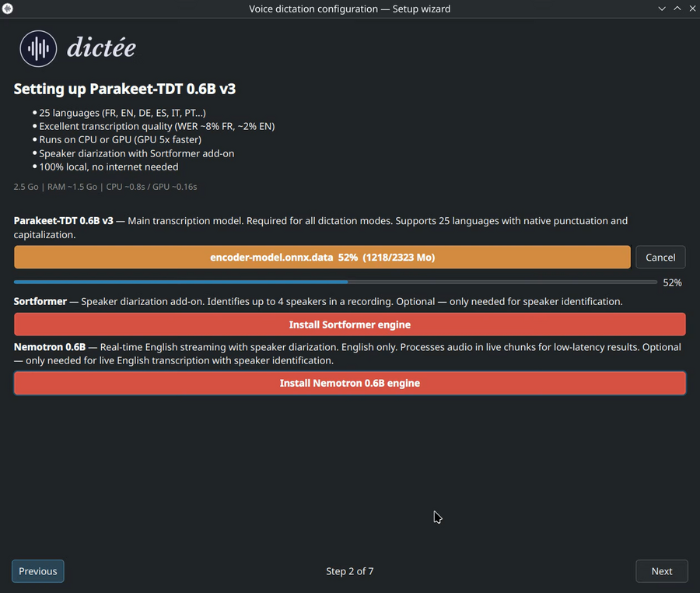Viewport: 700px width, 593px height.
Task: Click the window title 'Voice dictation configuration'
Action: click(x=349, y=9)
